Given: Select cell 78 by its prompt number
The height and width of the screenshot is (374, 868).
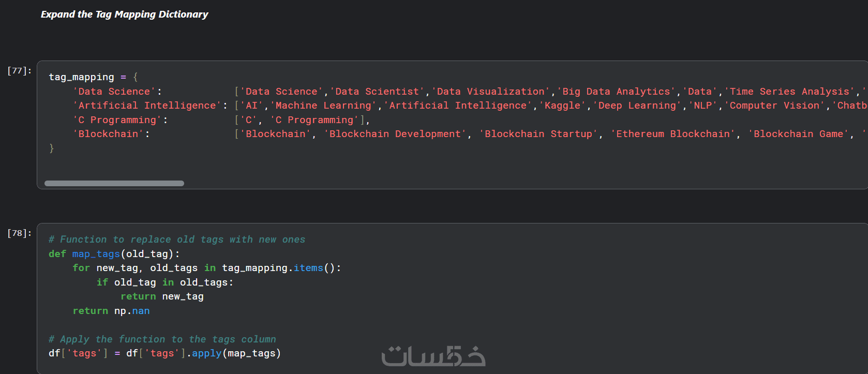Looking at the screenshot, I should pos(19,233).
